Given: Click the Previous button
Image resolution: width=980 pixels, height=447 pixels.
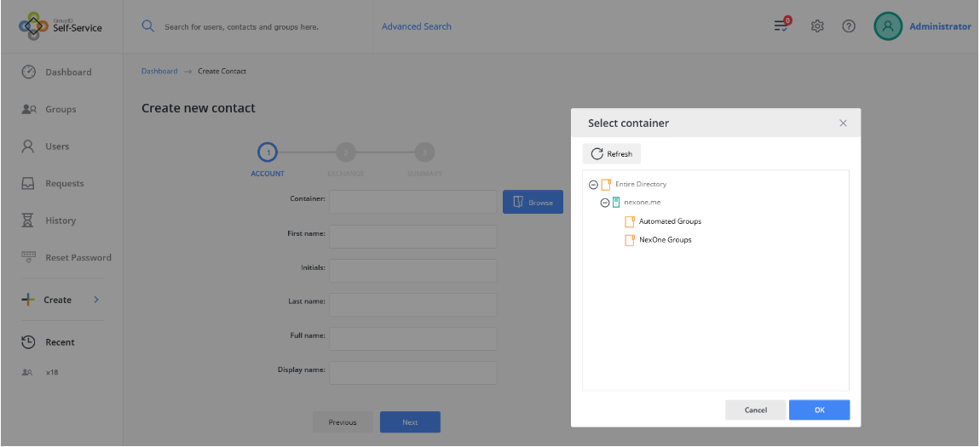Looking at the screenshot, I should pyautogui.click(x=343, y=422).
